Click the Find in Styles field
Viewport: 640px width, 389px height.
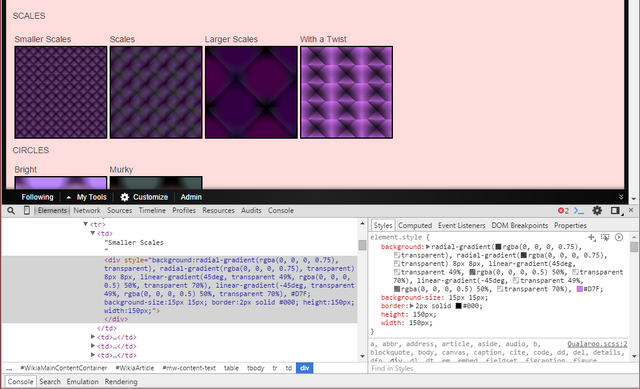[503, 368]
